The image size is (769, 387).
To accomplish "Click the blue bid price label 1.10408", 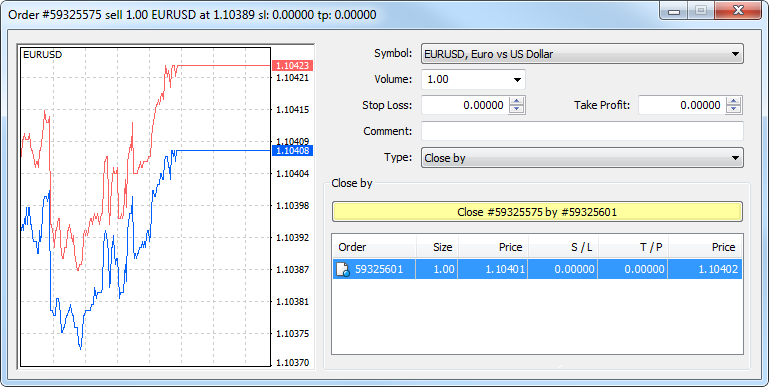I will (x=292, y=151).
